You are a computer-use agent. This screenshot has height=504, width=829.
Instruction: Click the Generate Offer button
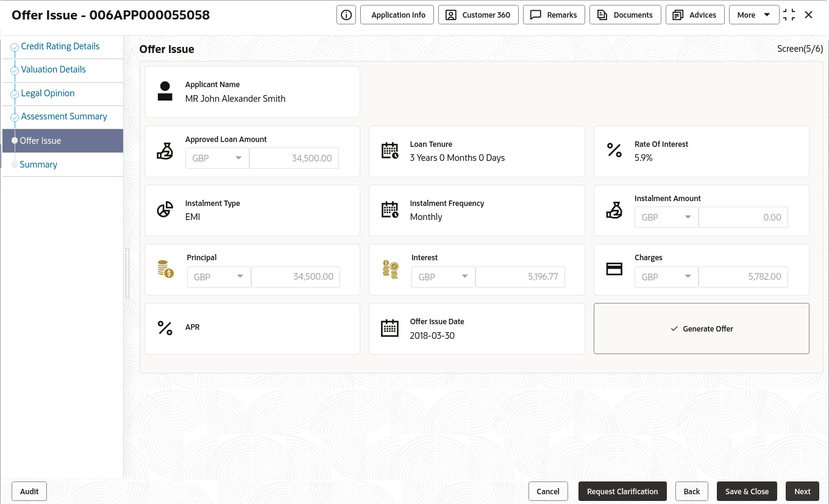pos(702,328)
